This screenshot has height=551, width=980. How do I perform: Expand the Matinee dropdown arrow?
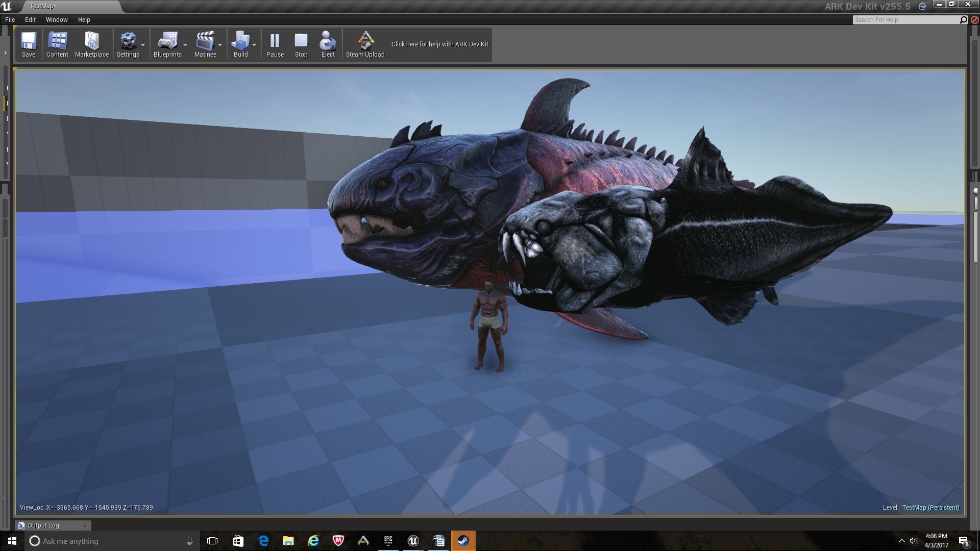[220, 45]
